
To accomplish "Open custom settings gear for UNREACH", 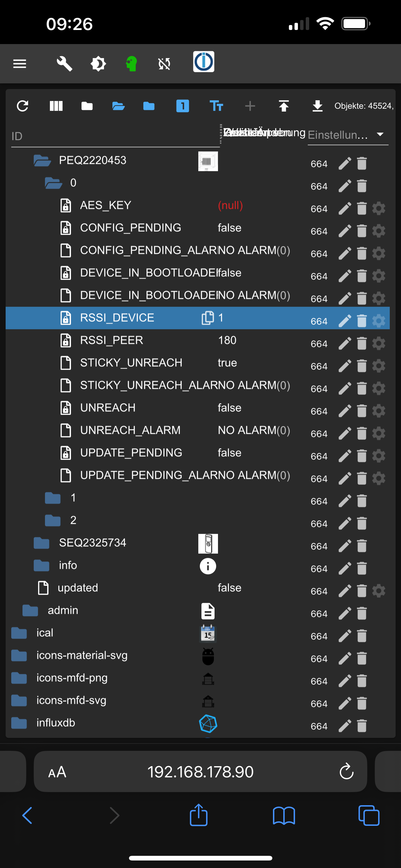I will [379, 411].
